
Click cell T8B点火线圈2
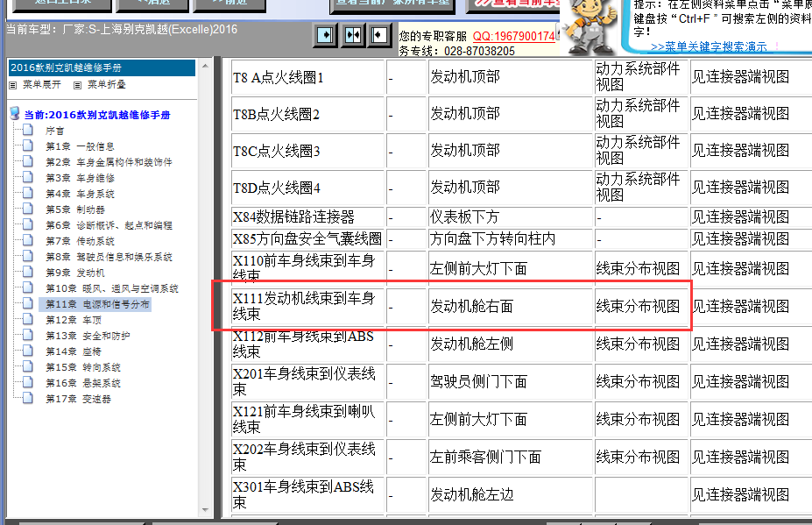307,114
